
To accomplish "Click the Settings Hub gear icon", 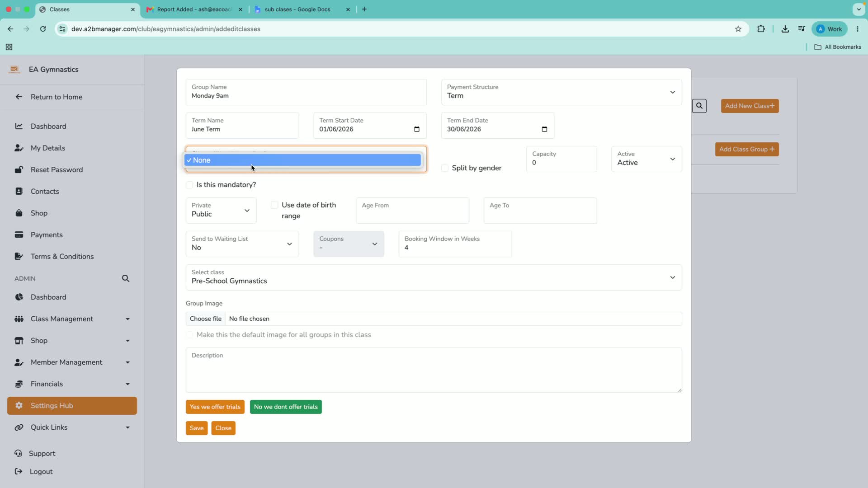I will click(19, 405).
